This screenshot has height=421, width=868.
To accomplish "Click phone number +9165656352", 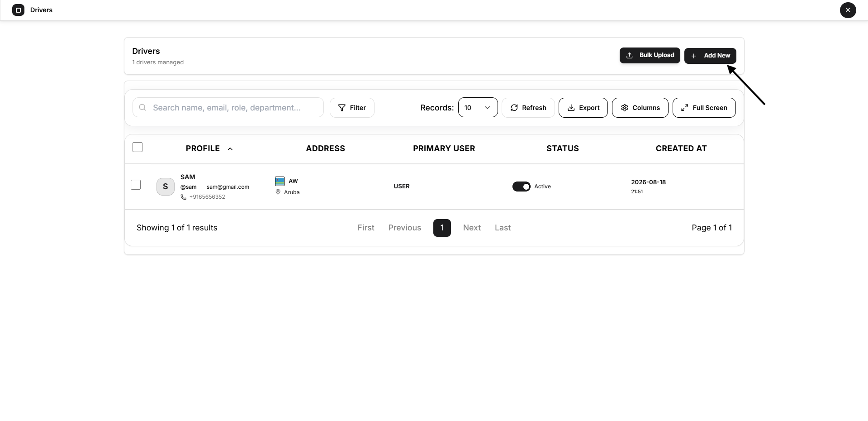I will tap(207, 197).
